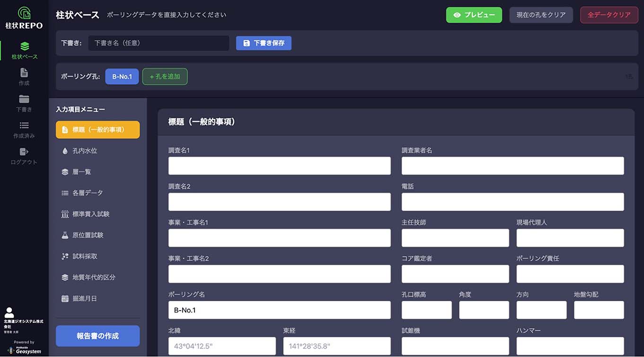Screen dimensions: 644x357
Task: Select 各層データ list icon in menu
Action: [65, 193]
